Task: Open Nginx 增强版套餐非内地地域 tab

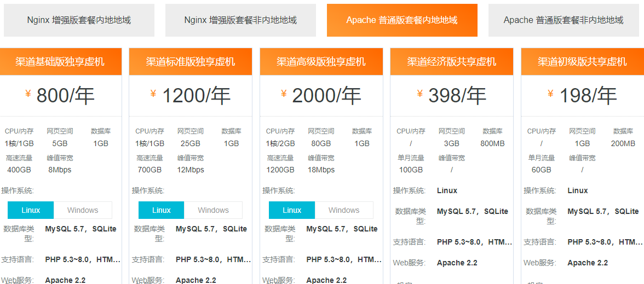Action: click(240, 20)
